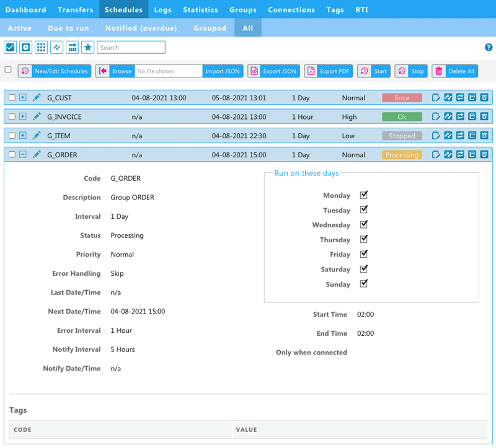Click the Export PDF button
Screen dimensions: 496x448
point(329,71)
